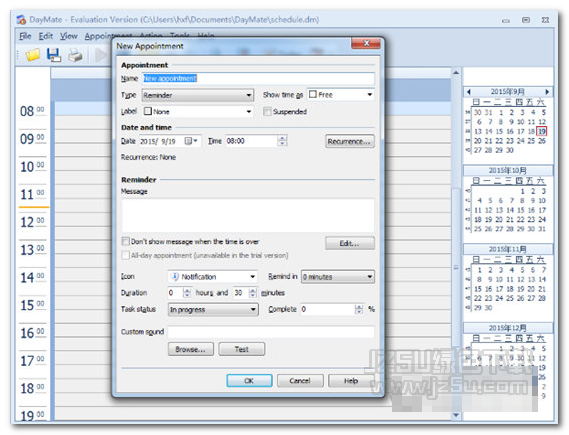Select October 31 in calendar
Viewport: 569px width, 435px height.
tap(542, 229)
